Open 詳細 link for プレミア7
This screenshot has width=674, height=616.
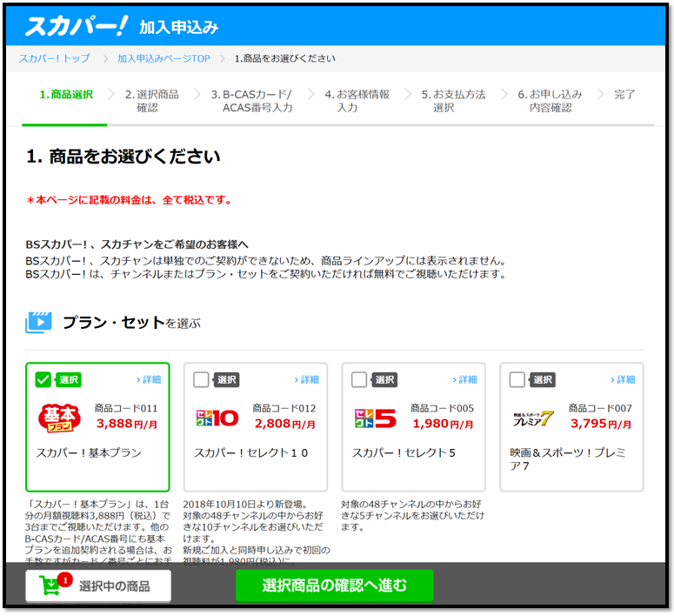point(623,379)
